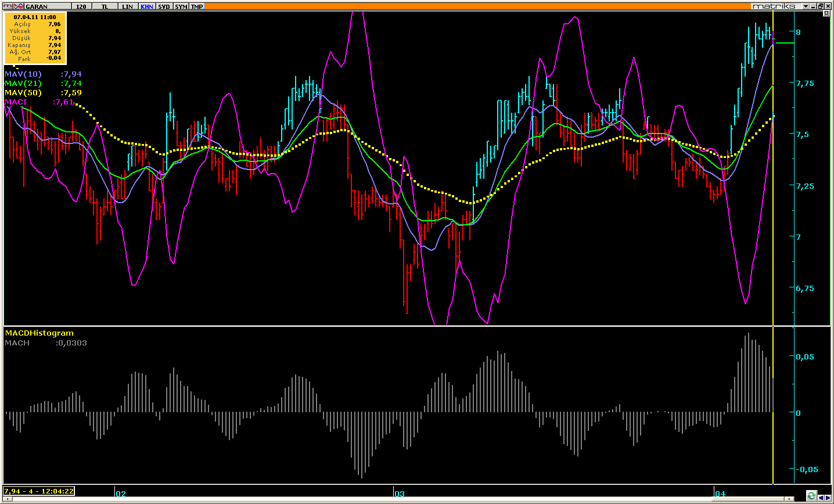
Task: Click the GARAN symbol name field
Action: (x=48, y=6)
